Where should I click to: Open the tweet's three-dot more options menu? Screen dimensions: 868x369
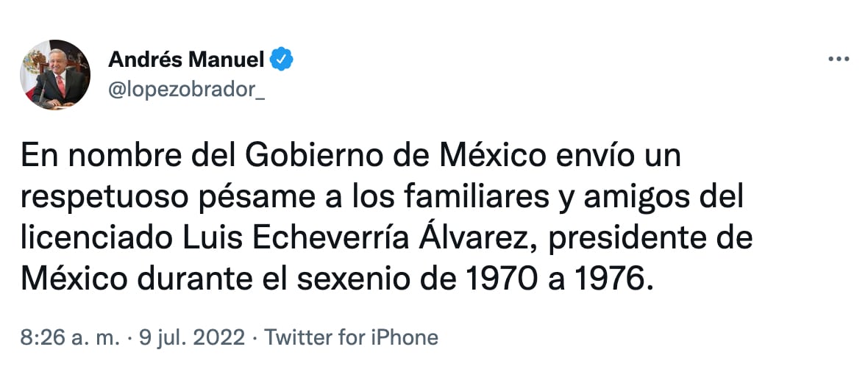(x=839, y=60)
